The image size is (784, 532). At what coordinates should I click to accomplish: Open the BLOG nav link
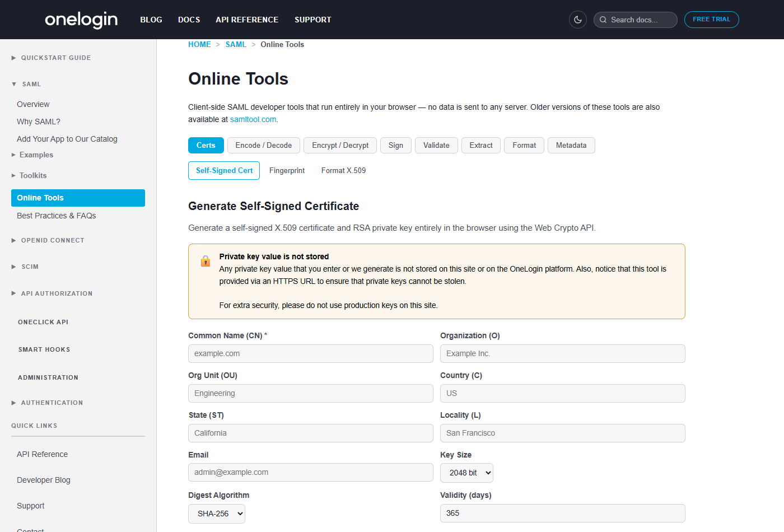coord(151,20)
